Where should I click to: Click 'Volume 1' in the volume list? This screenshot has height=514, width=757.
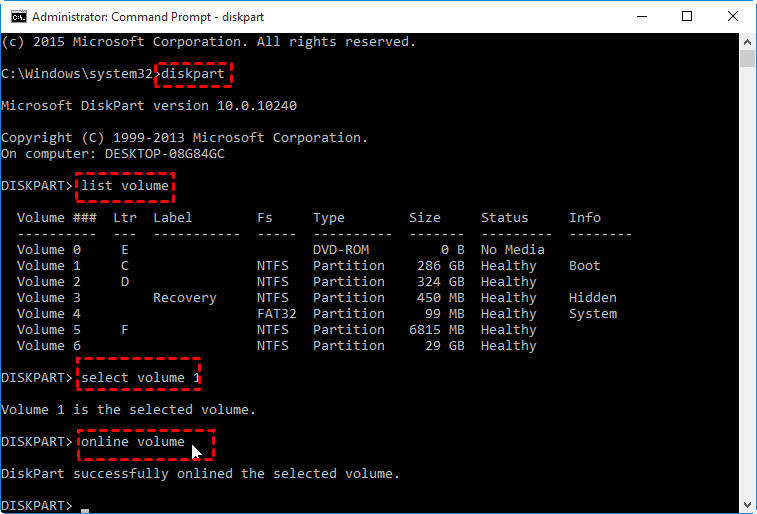click(x=49, y=265)
